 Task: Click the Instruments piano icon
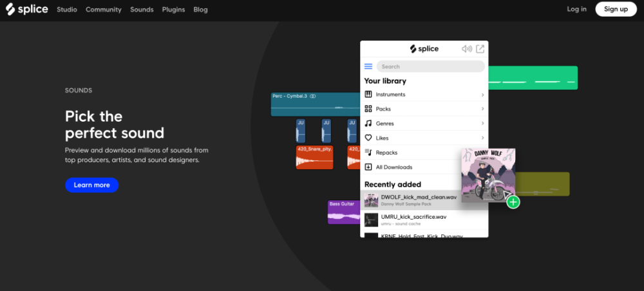[x=368, y=95]
